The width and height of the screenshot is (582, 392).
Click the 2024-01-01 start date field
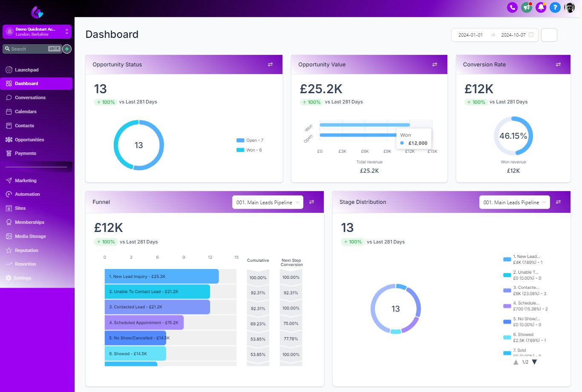(470, 35)
